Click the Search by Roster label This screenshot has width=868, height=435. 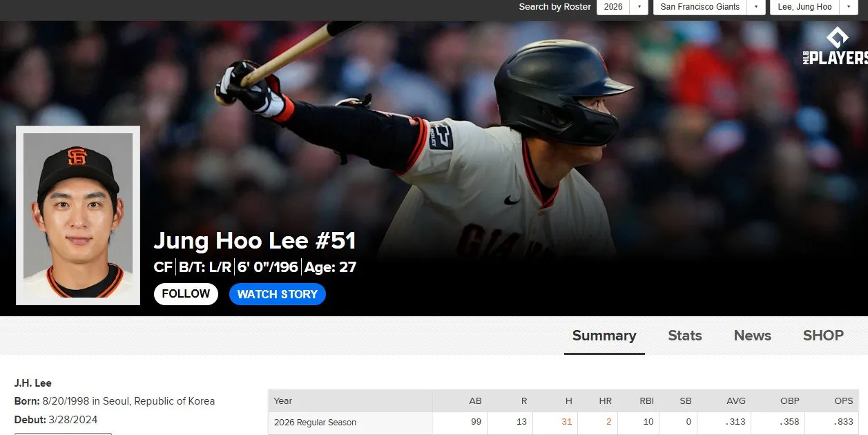pyautogui.click(x=555, y=7)
